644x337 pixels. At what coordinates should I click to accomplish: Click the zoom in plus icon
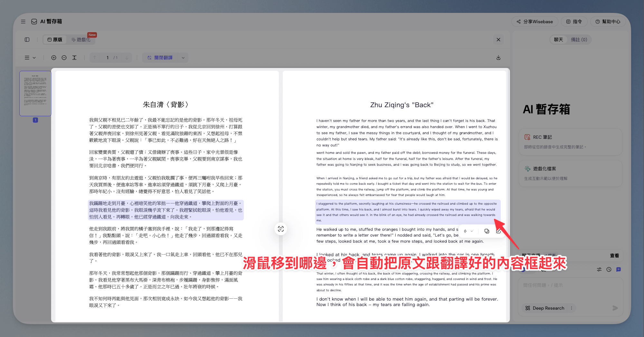tap(54, 58)
